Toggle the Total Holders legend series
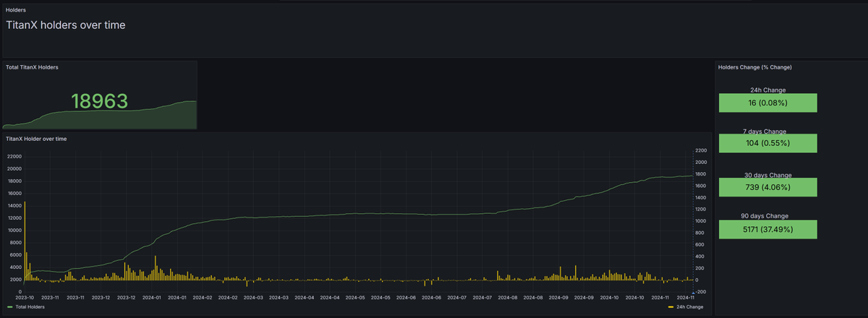Viewport: 868px width, 318px height. tap(30, 307)
